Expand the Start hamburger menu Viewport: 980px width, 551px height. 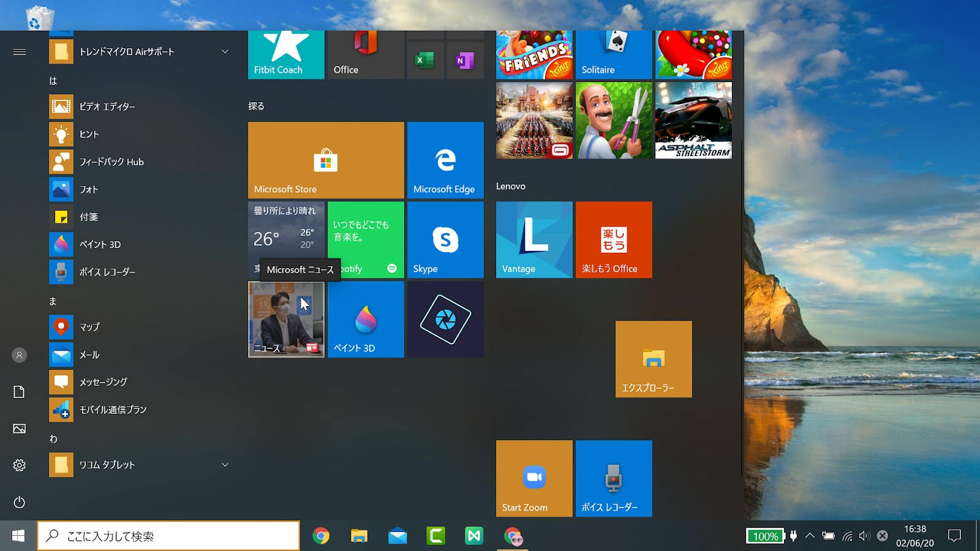[19, 52]
